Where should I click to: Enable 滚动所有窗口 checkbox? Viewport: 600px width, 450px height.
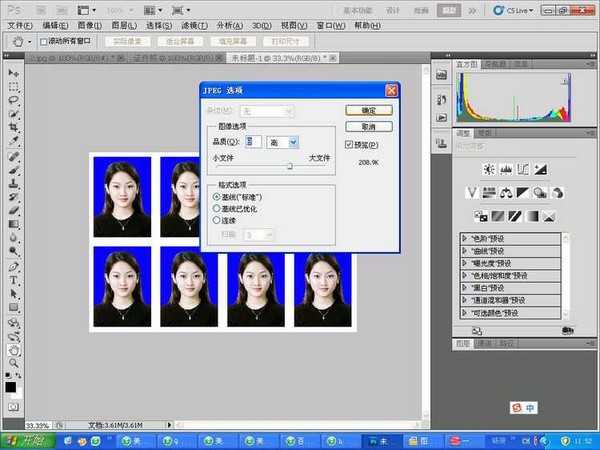pyautogui.click(x=43, y=42)
